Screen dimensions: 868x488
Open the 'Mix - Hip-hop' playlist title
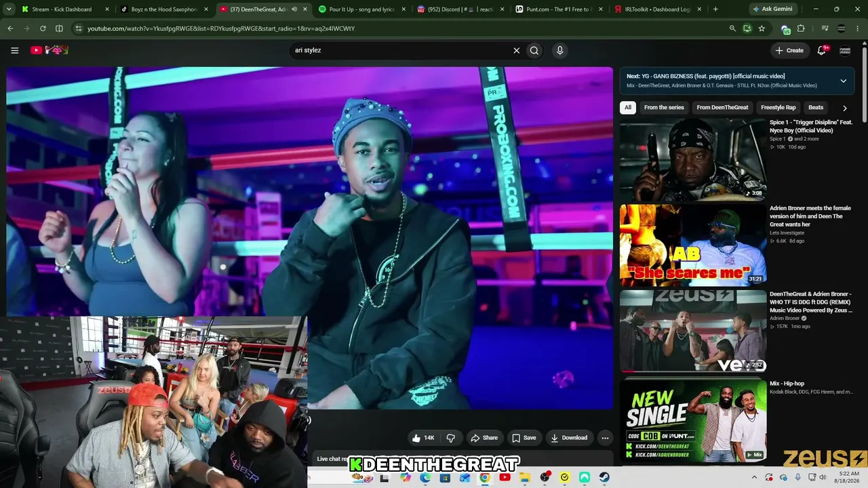787,384
